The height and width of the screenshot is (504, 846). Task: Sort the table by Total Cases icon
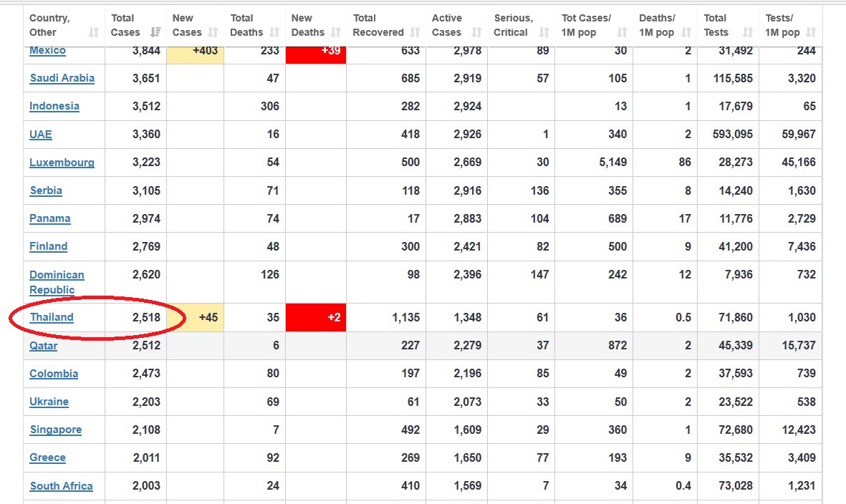click(x=155, y=33)
